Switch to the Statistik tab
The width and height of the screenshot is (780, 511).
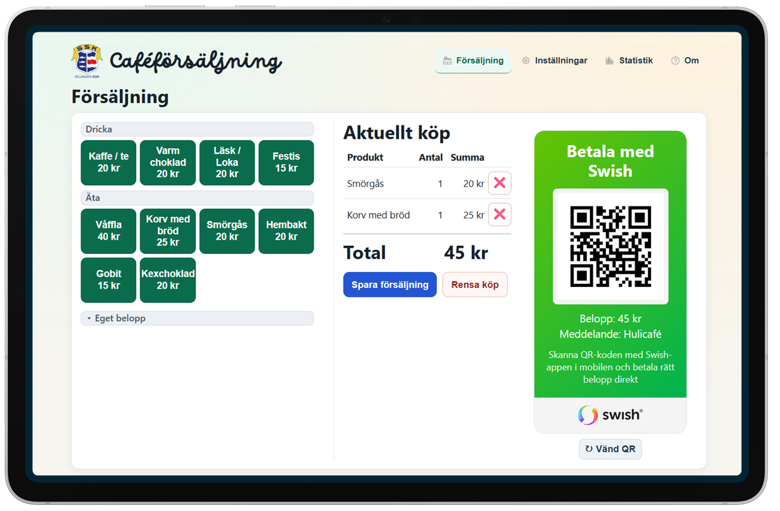[629, 61]
